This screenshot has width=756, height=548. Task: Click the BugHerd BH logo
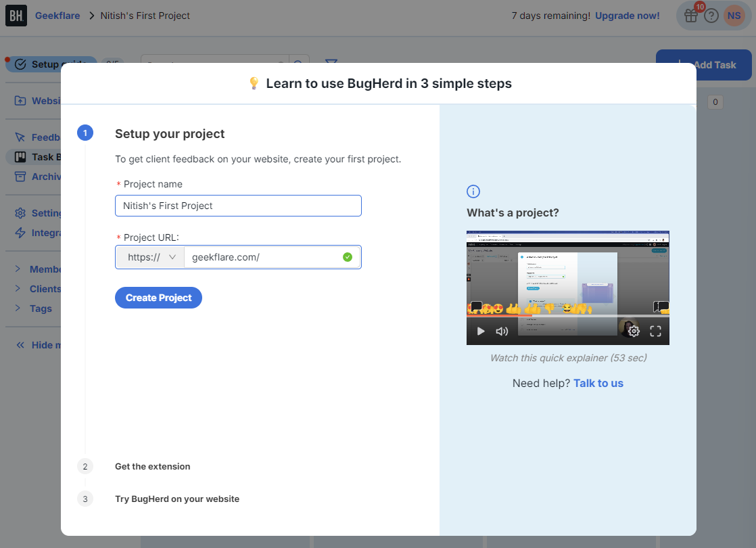[16, 16]
